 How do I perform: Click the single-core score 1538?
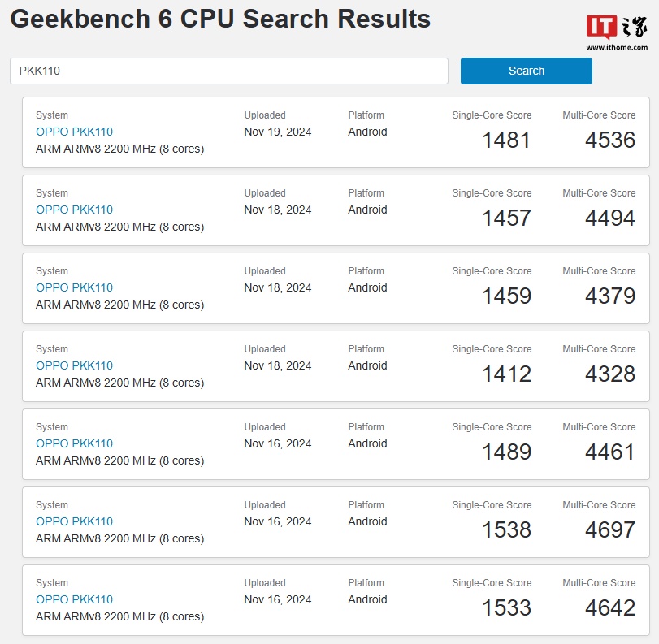(x=506, y=529)
